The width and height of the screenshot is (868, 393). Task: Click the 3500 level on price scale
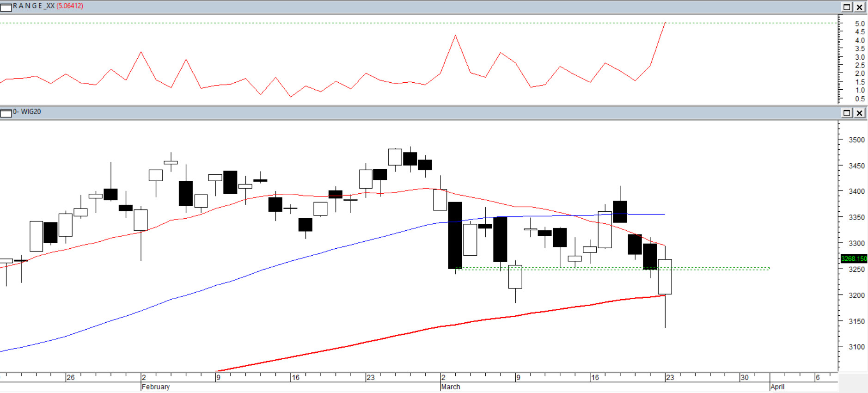856,140
